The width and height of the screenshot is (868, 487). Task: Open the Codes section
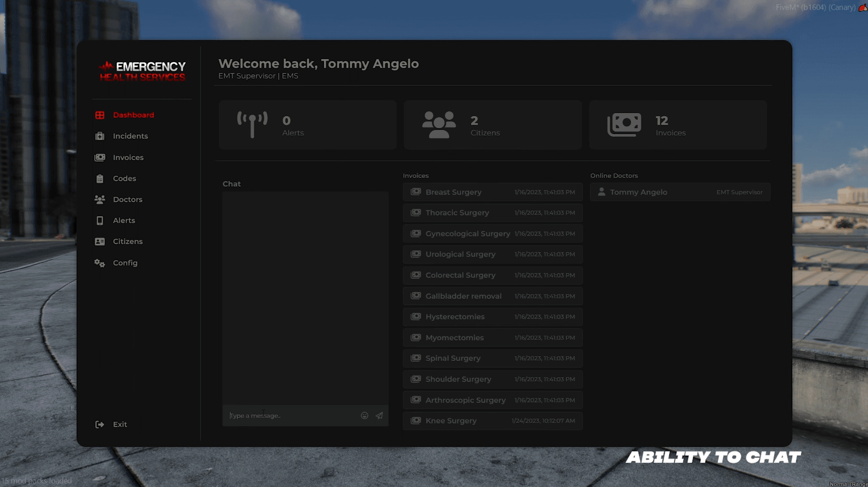(124, 179)
